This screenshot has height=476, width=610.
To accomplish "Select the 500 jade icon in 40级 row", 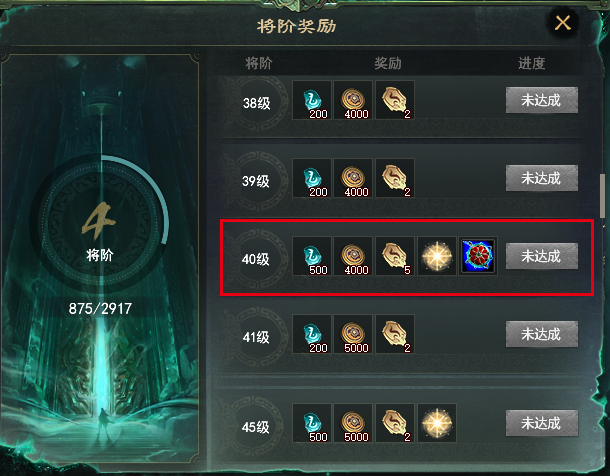I will coord(312,256).
